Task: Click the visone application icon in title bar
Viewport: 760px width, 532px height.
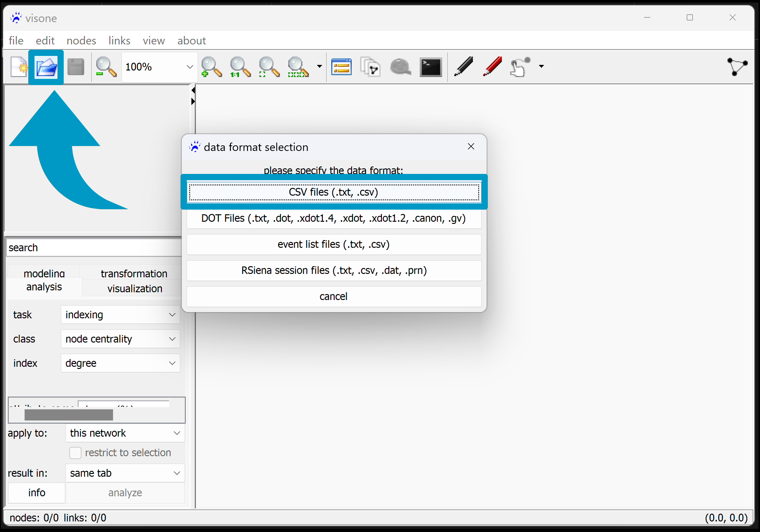Action: point(16,17)
